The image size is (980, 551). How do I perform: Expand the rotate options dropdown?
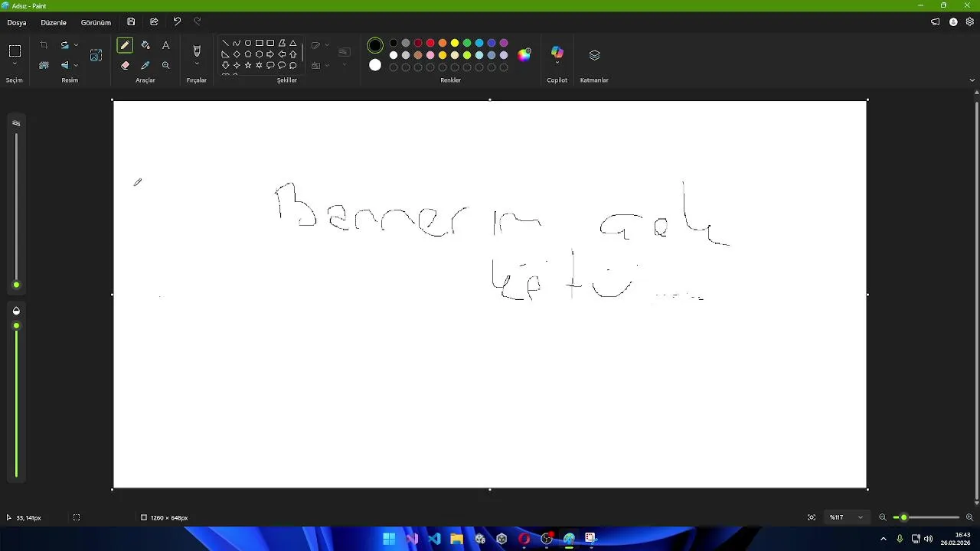[x=75, y=46]
